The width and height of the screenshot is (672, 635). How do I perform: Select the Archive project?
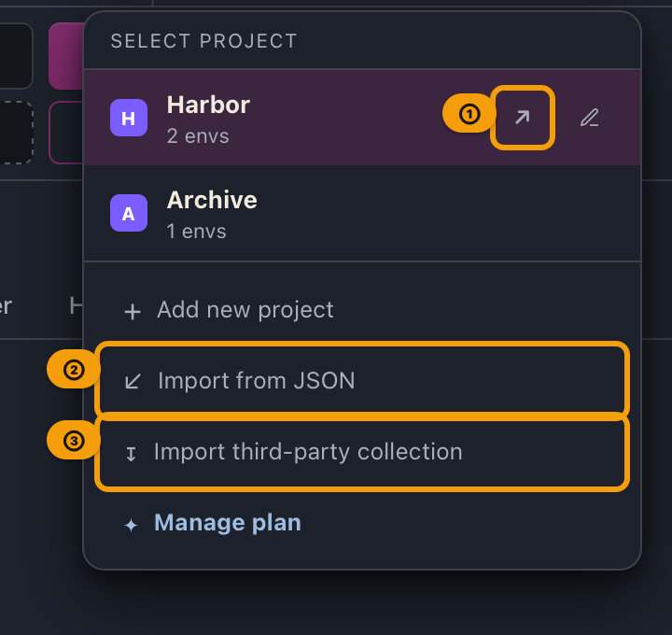[362, 213]
